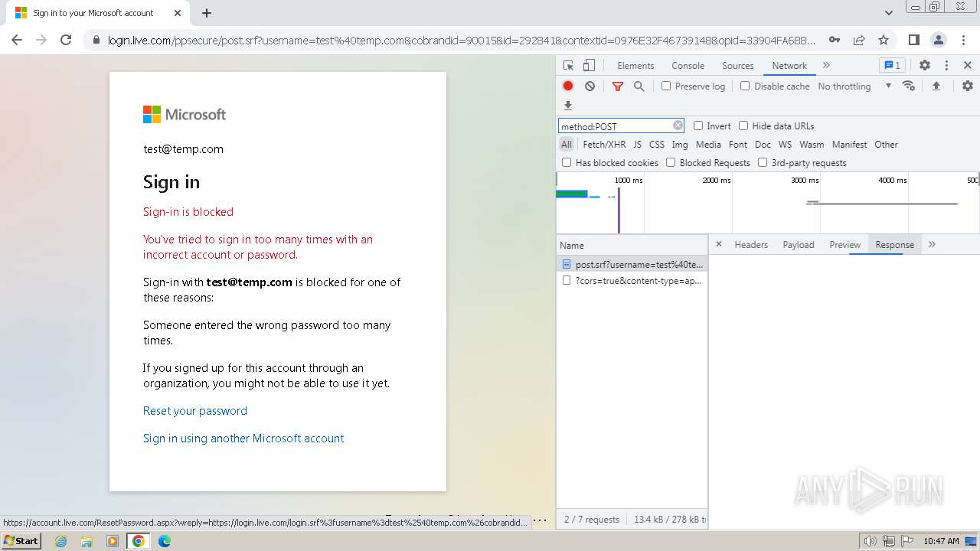Switch to Console panel
Image resolution: width=980 pixels, height=551 pixels.
(x=688, y=66)
